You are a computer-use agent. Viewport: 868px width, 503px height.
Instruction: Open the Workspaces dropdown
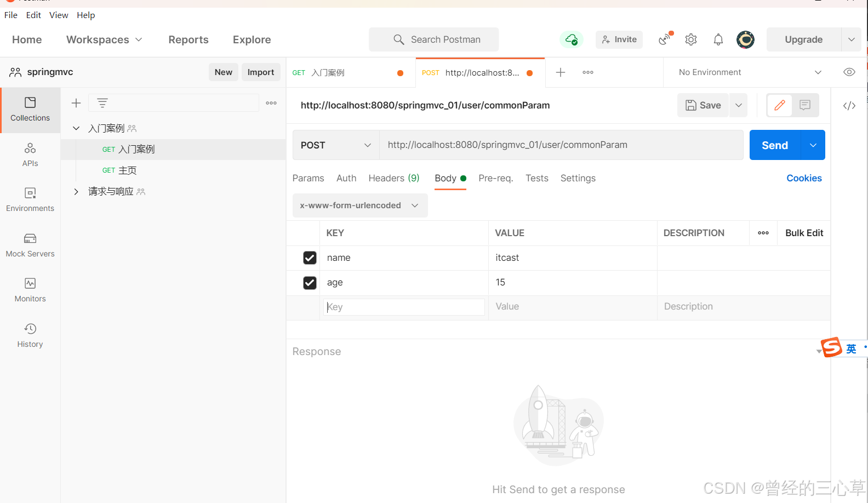pyautogui.click(x=104, y=39)
